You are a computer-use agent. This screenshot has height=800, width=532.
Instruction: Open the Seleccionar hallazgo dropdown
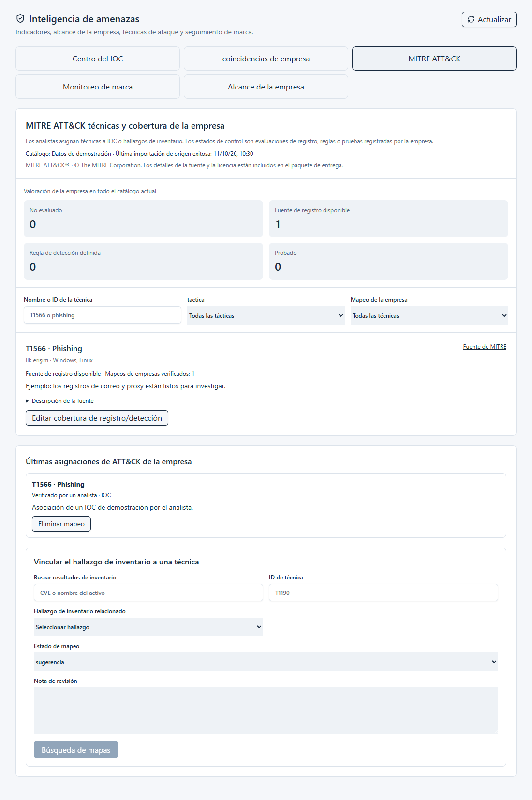coord(148,627)
